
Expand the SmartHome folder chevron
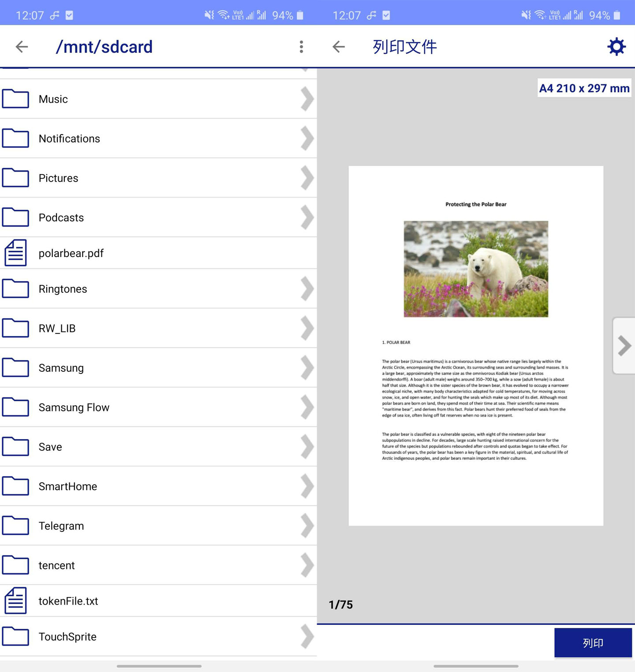pyautogui.click(x=307, y=486)
